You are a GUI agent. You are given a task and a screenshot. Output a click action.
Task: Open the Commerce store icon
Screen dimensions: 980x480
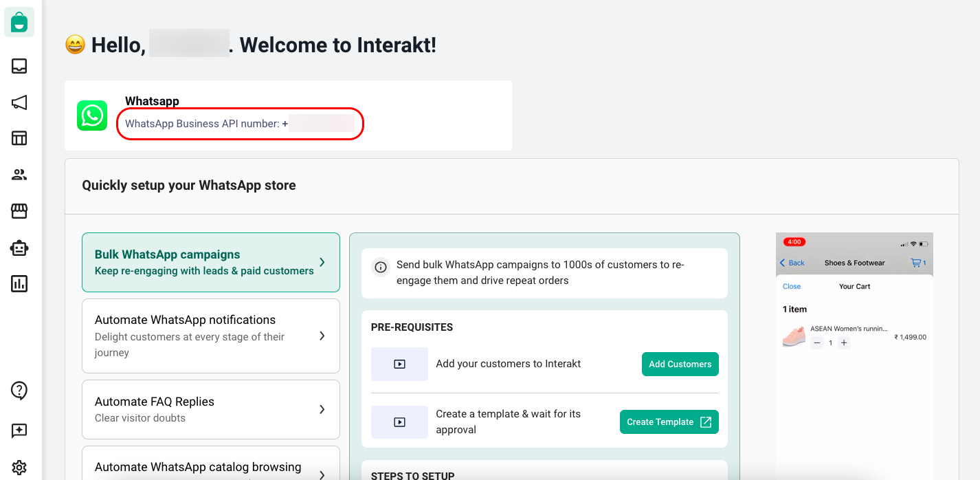19,211
